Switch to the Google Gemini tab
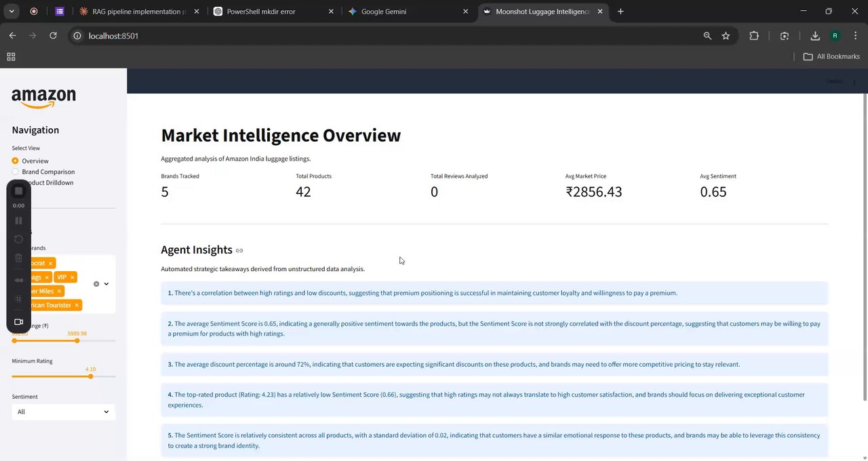Viewport: 868px width, 461px height. pyautogui.click(x=383, y=12)
